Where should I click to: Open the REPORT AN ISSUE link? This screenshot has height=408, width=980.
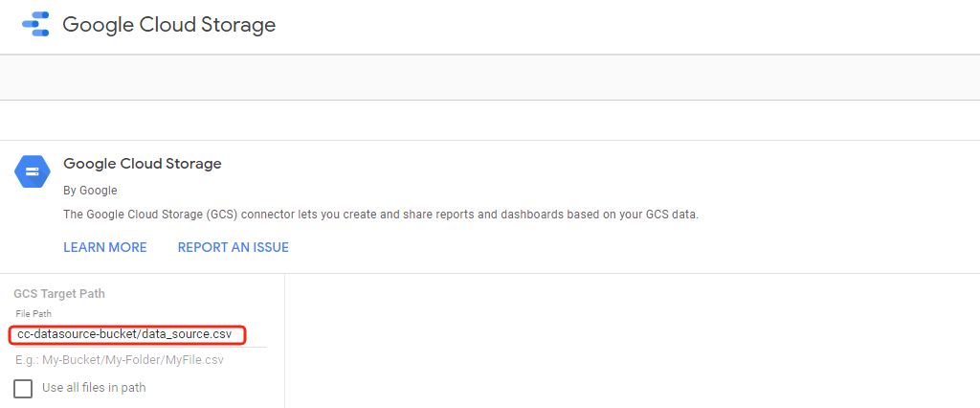coord(234,248)
